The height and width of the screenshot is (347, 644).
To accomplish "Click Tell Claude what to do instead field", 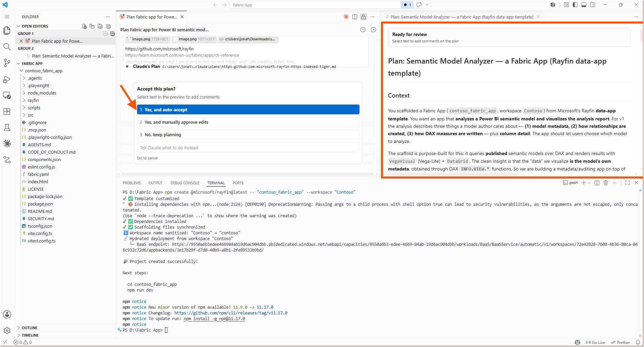I will pyautogui.click(x=248, y=148).
